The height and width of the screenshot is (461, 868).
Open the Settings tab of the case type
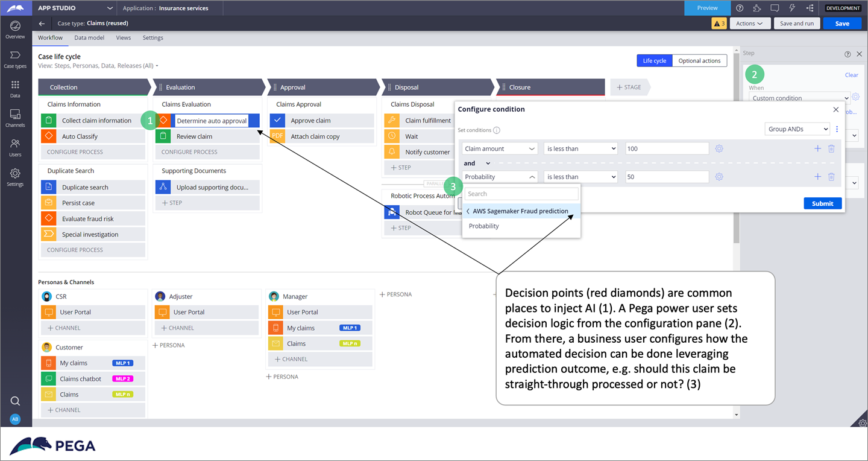coord(153,37)
